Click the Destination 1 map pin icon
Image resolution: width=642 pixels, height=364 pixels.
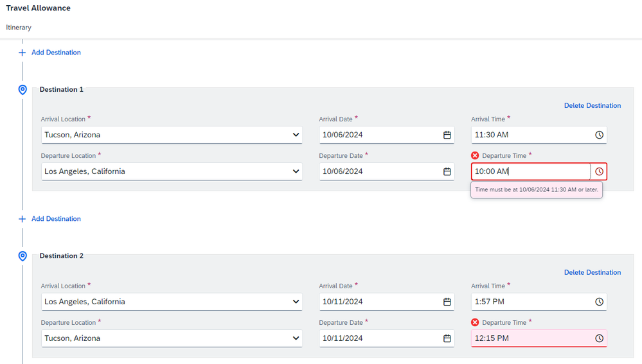[22, 90]
